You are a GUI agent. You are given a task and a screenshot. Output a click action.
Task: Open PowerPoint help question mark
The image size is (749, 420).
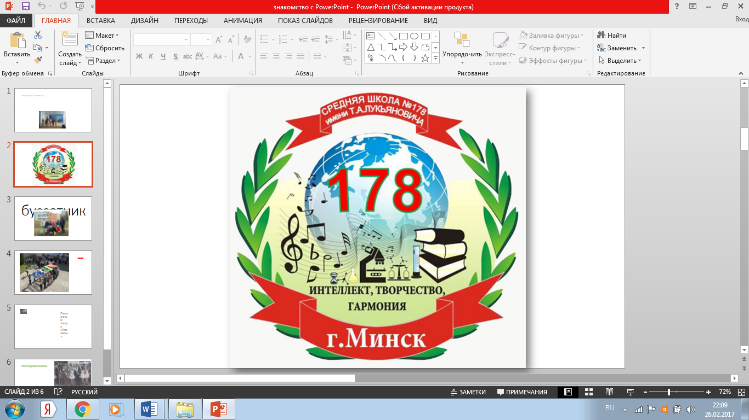tap(677, 6)
